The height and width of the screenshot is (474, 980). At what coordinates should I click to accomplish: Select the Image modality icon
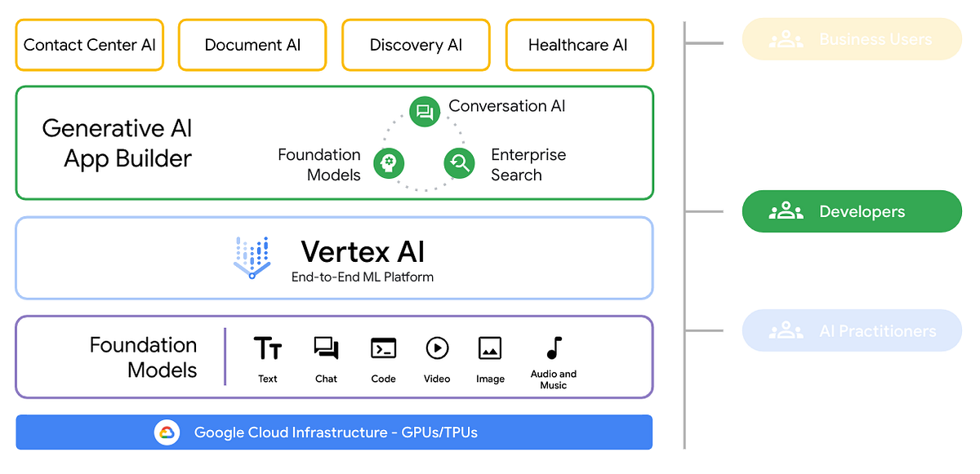(490, 349)
